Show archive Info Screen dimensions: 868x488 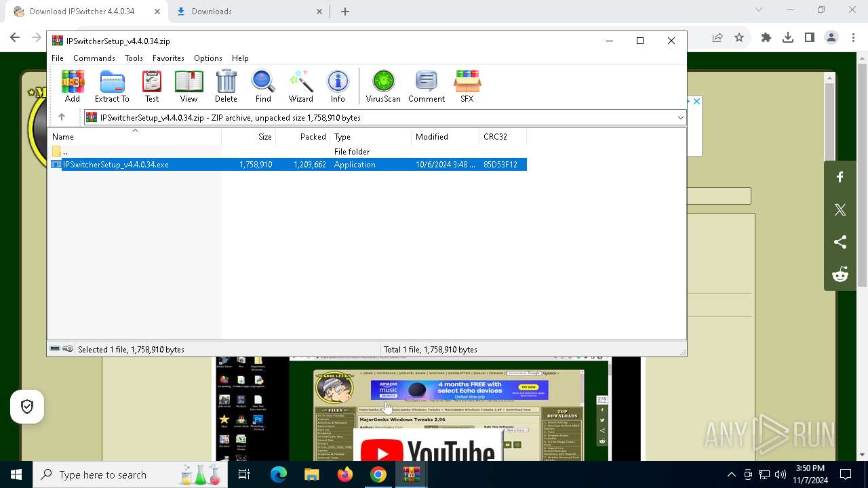click(x=338, y=86)
